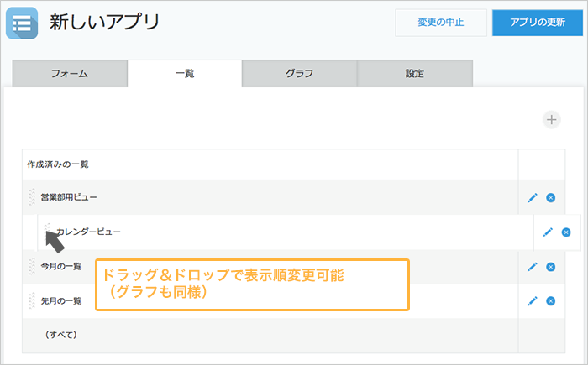Screen dimensions: 588x365
Task: Click the pencil icon for 今月の一覧
Action: point(532,267)
